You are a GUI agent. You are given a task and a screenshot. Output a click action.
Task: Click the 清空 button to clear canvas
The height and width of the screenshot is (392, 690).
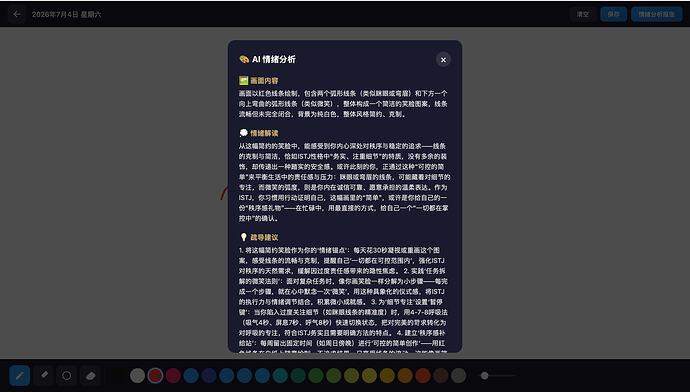pyautogui.click(x=583, y=14)
